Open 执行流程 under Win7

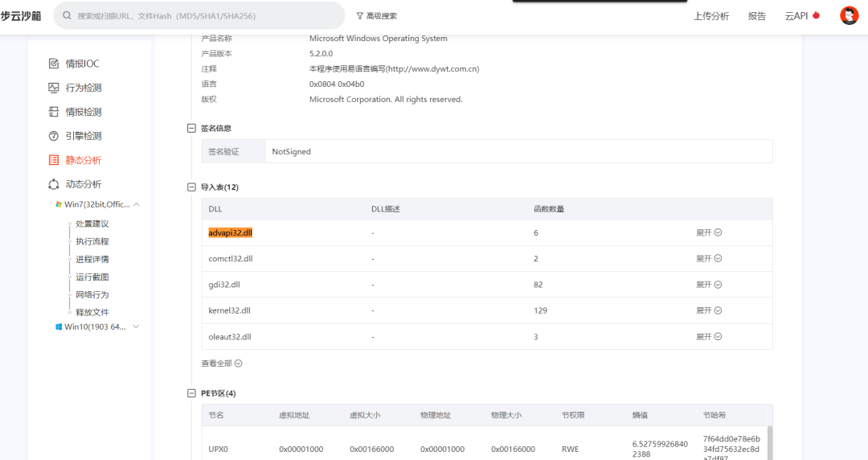(x=92, y=241)
